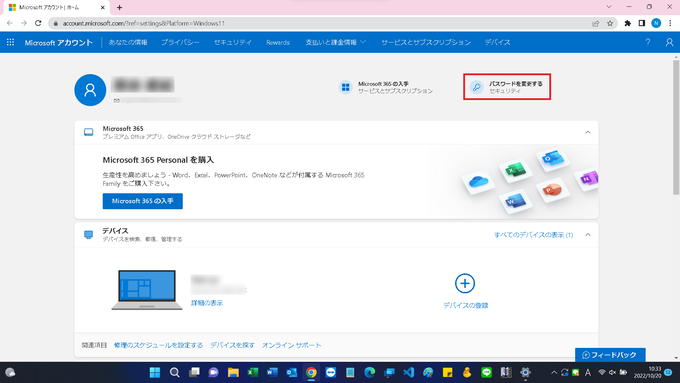Screen dimensions: 680x383
Task: Share this page icon in address bar
Action: click(596, 23)
